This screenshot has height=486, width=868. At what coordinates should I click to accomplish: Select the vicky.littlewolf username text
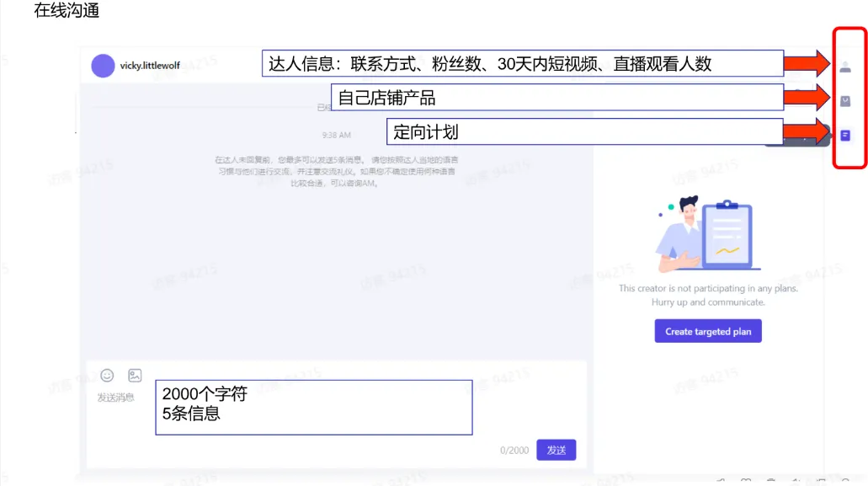pyautogui.click(x=150, y=66)
